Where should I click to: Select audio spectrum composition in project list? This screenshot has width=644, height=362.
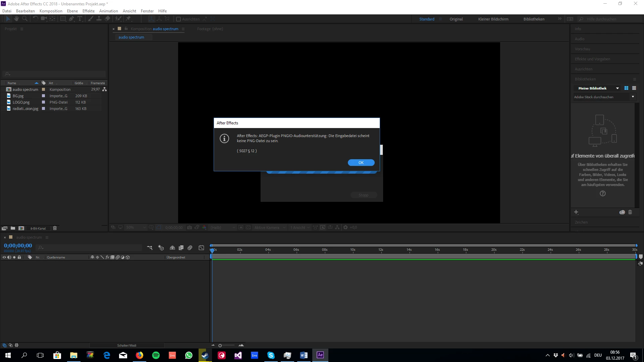pyautogui.click(x=25, y=89)
